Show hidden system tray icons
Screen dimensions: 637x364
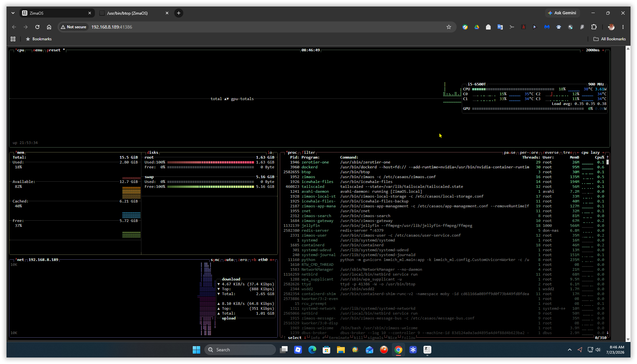click(569, 350)
